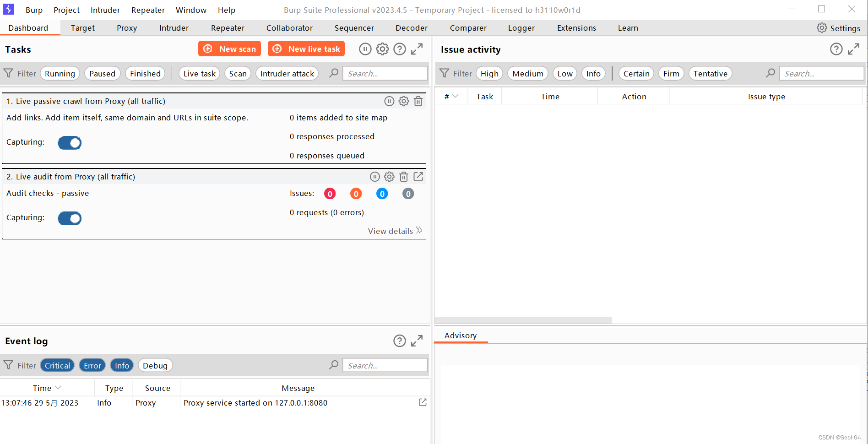Viewport: 868px width, 444px height.
Task: Toggle the High severity issue filter
Action: [x=489, y=74]
